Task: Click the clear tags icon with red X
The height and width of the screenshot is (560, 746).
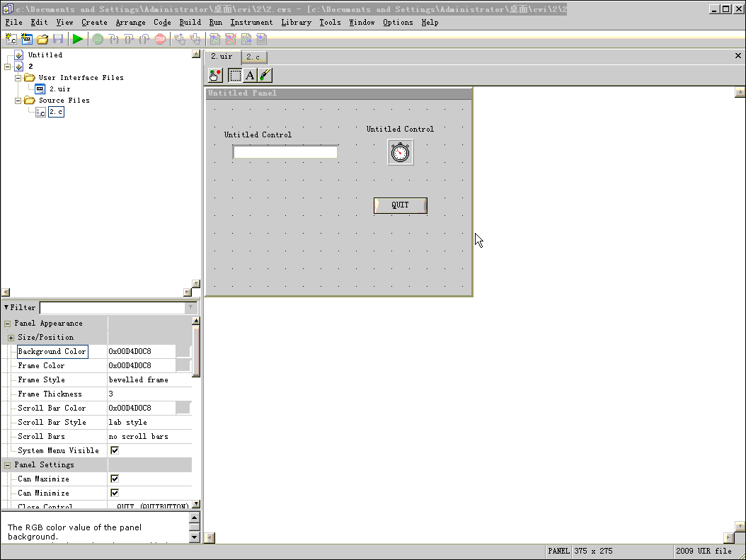Action: (230, 40)
